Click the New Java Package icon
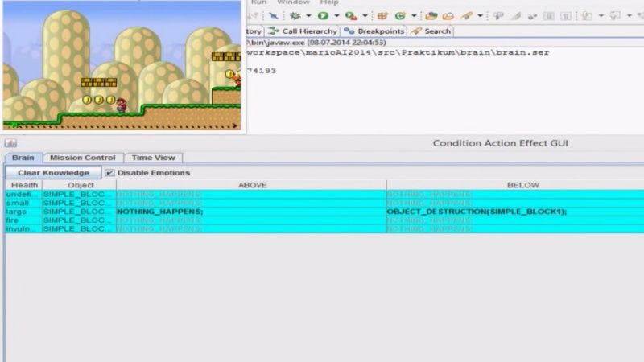Screen dimensions: 644x362 [383, 16]
